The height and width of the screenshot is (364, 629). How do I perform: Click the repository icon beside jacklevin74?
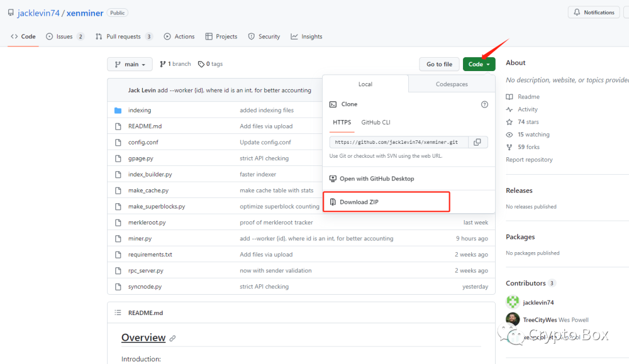coord(11,13)
